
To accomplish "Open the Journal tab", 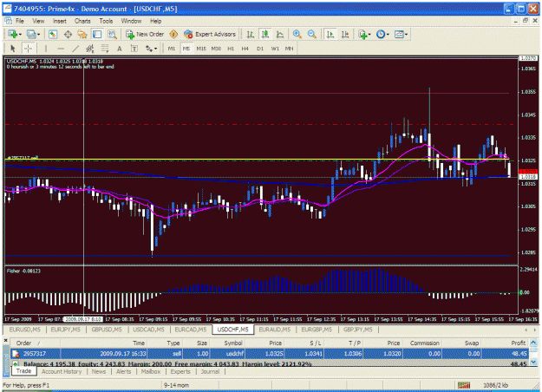I will click(210, 371).
